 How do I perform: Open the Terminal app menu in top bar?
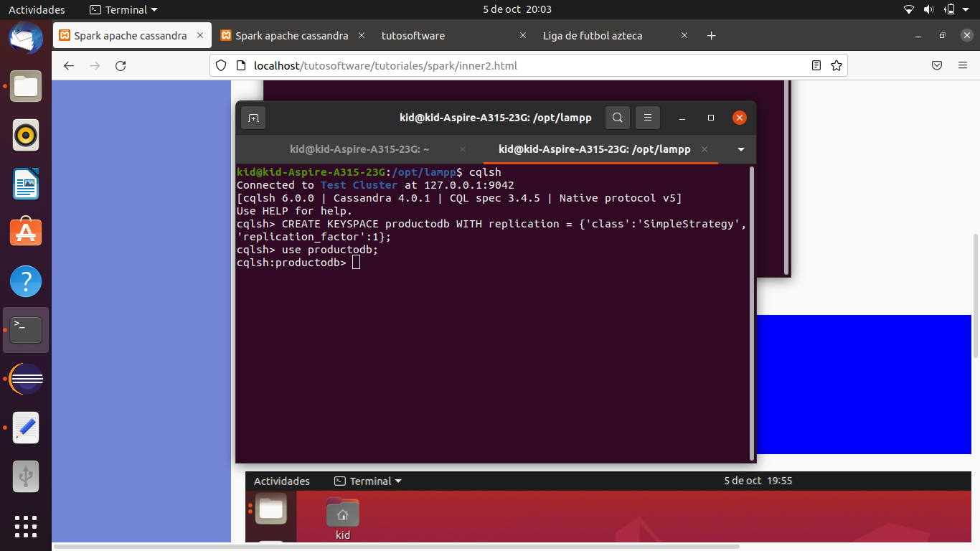[123, 10]
